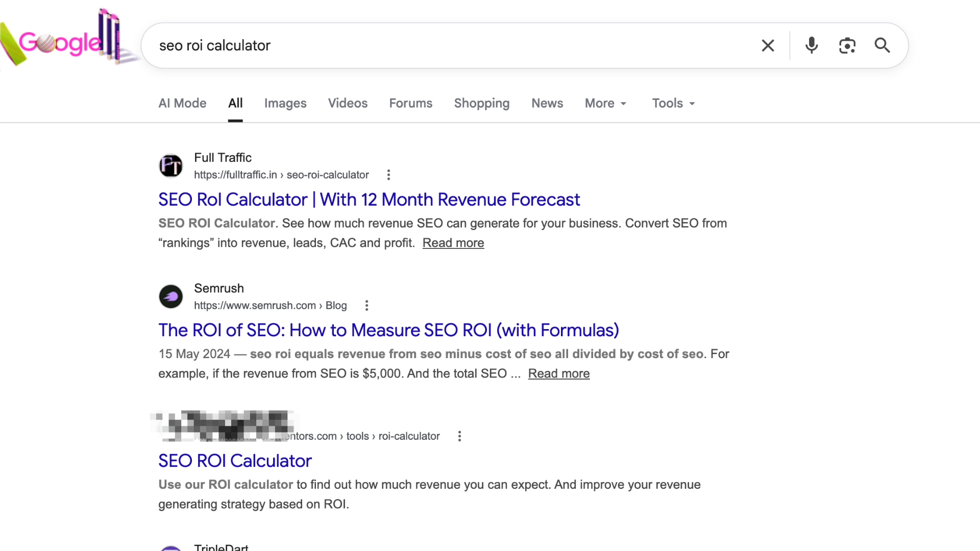The height and width of the screenshot is (551, 980).
Task: Click Read more under Full Traffic result
Action: coord(453,243)
